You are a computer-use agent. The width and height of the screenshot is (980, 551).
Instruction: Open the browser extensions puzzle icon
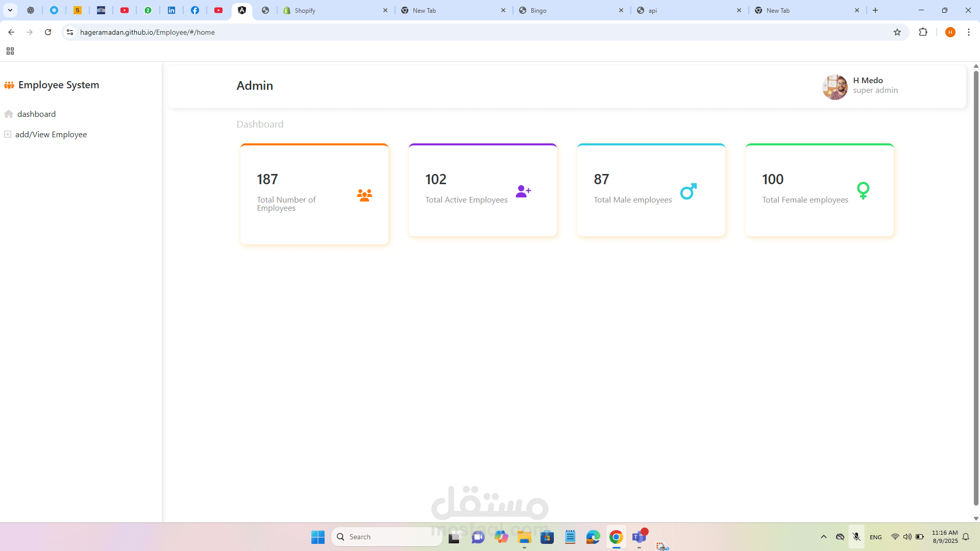[x=923, y=32]
